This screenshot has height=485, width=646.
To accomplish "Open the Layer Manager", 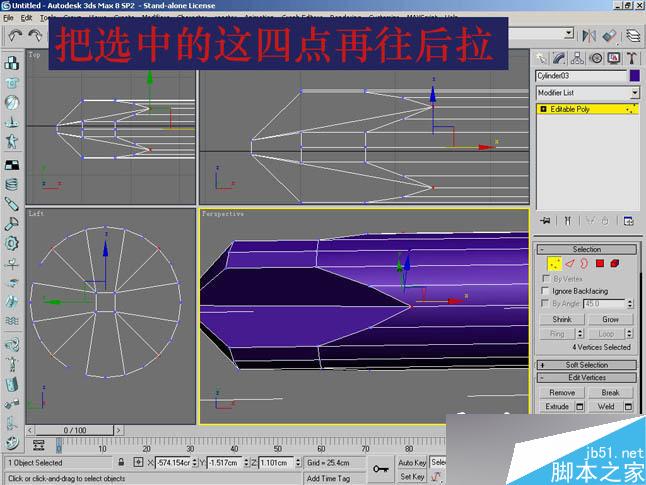I will coord(633,36).
